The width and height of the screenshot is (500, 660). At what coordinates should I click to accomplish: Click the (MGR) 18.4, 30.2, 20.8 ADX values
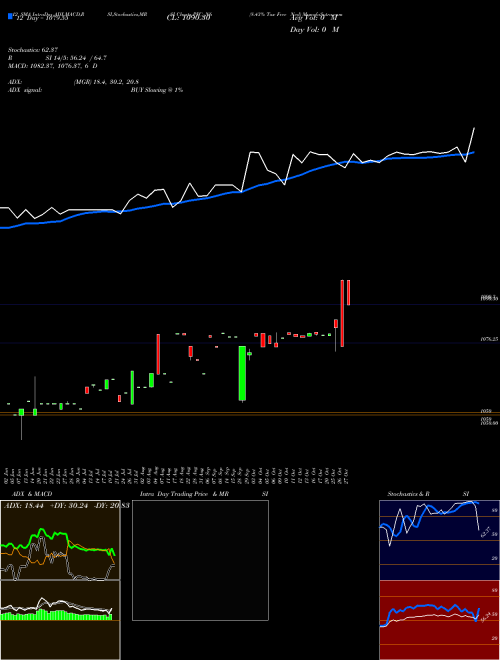coord(106,82)
